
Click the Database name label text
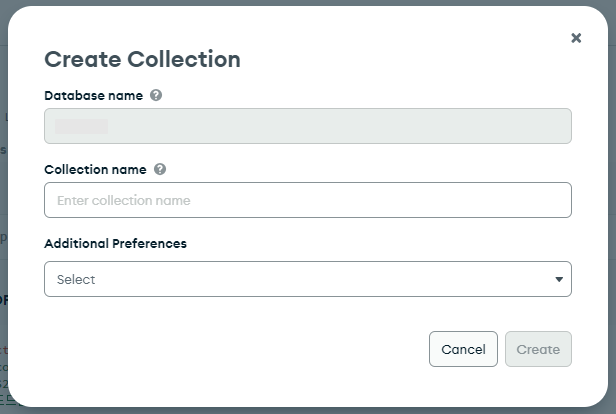(x=93, y=96)
